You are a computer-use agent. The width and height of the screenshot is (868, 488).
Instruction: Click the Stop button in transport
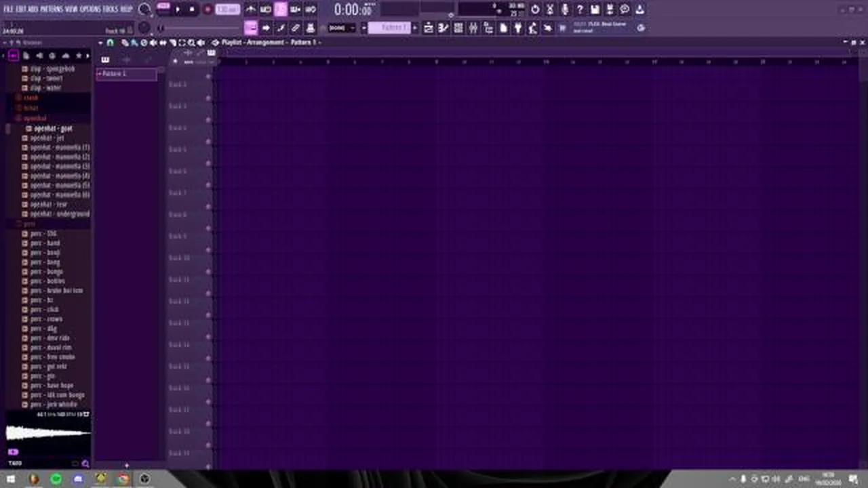(x=192, y=9)
